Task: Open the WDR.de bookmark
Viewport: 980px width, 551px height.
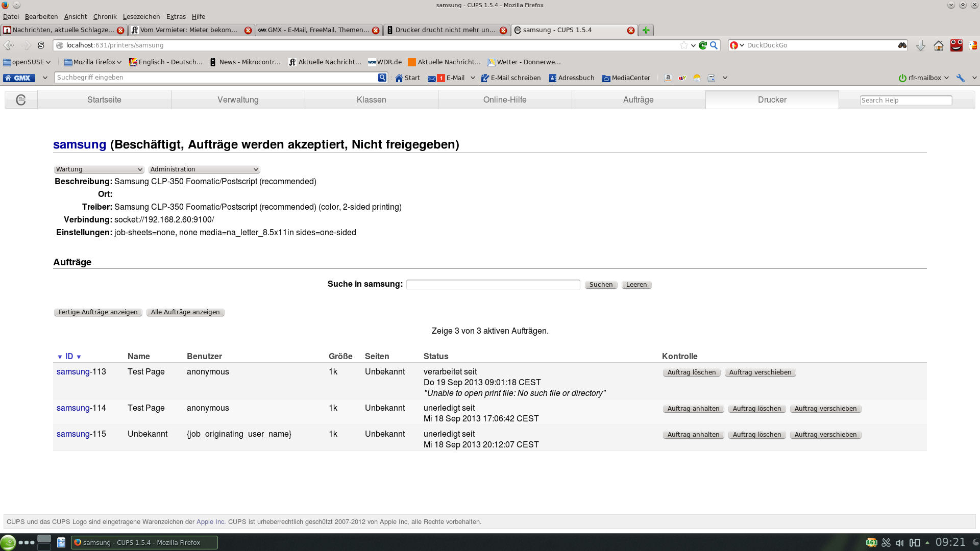Action: tap(385, 62)
